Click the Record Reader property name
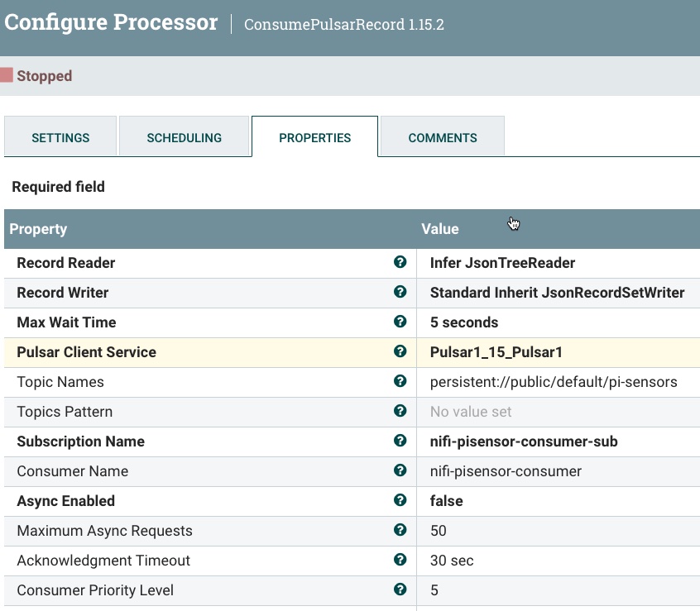The image size is (700, 611). pos(66,263)
